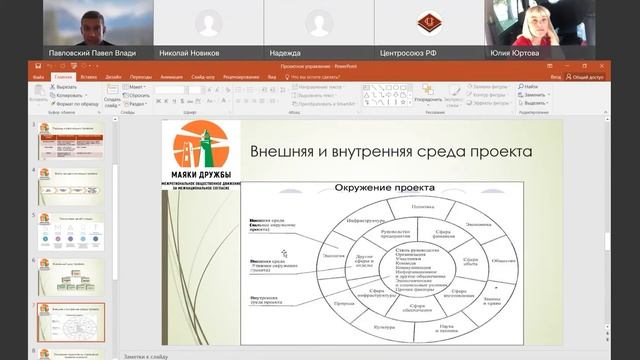640x360 pixels.
Task: Click the Общий доступ share button
Action: [584, 77]
